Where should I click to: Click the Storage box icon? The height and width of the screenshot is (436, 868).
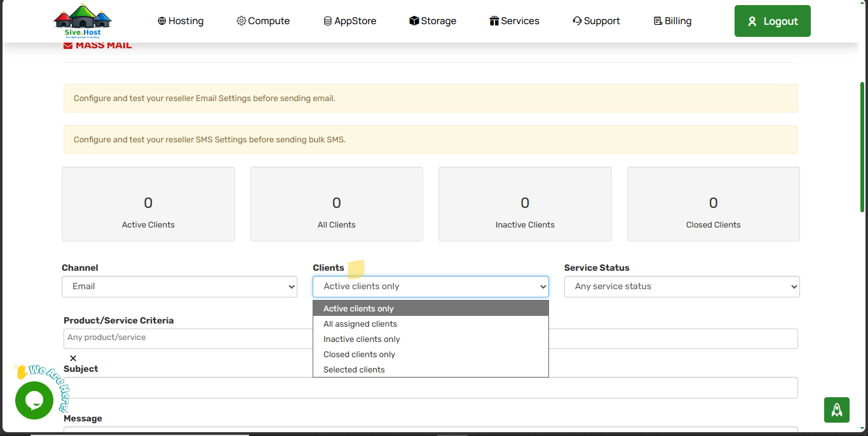[x=414, y=21]
